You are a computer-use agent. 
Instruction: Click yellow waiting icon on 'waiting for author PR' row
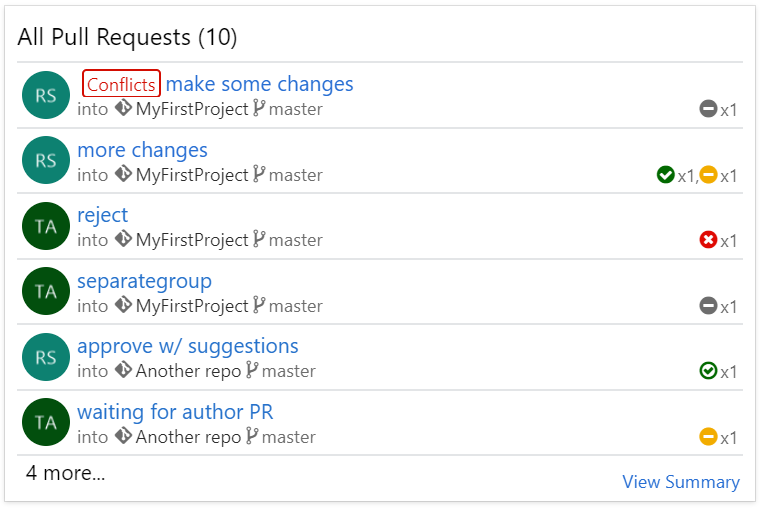709,437
